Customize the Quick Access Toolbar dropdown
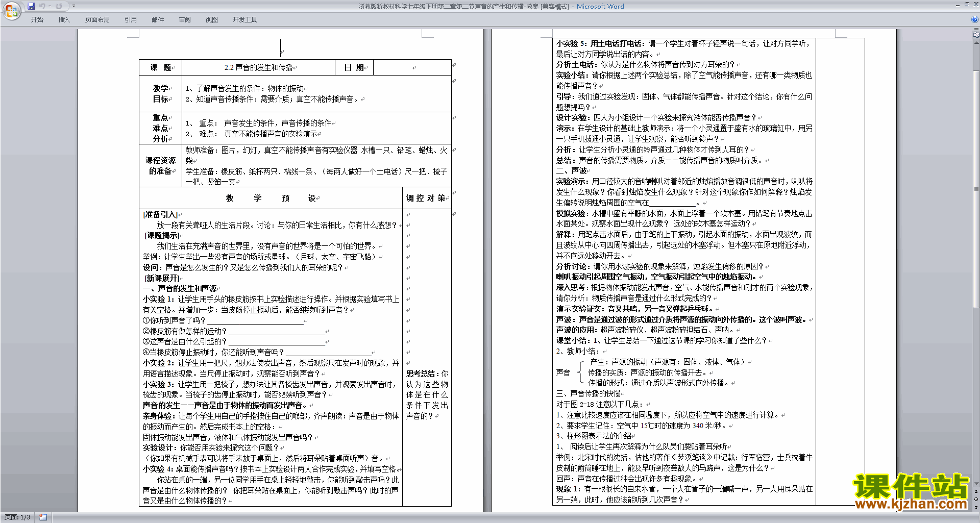Viewport: 980px width, 523px height. [73, 6]
